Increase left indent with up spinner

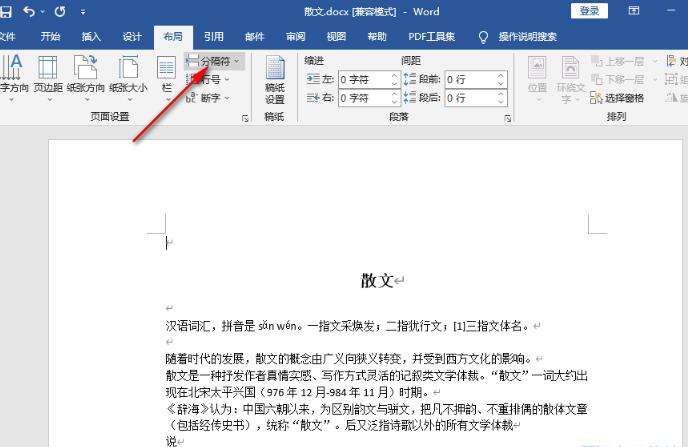pos(394,75)
